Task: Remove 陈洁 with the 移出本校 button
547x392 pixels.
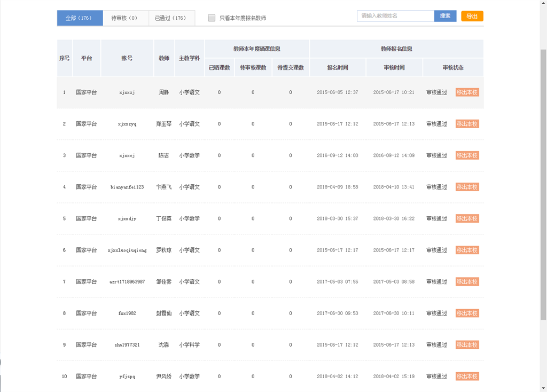Action: pos(467,155)
